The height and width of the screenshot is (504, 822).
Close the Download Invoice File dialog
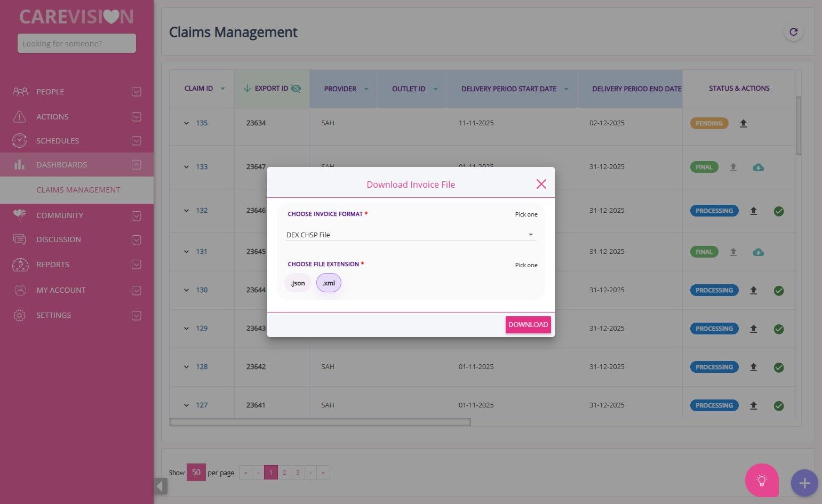(541, 184)
